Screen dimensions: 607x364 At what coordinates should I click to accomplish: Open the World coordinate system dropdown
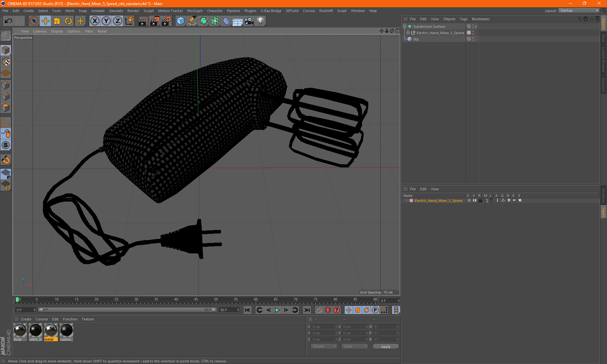click(324, 346)
